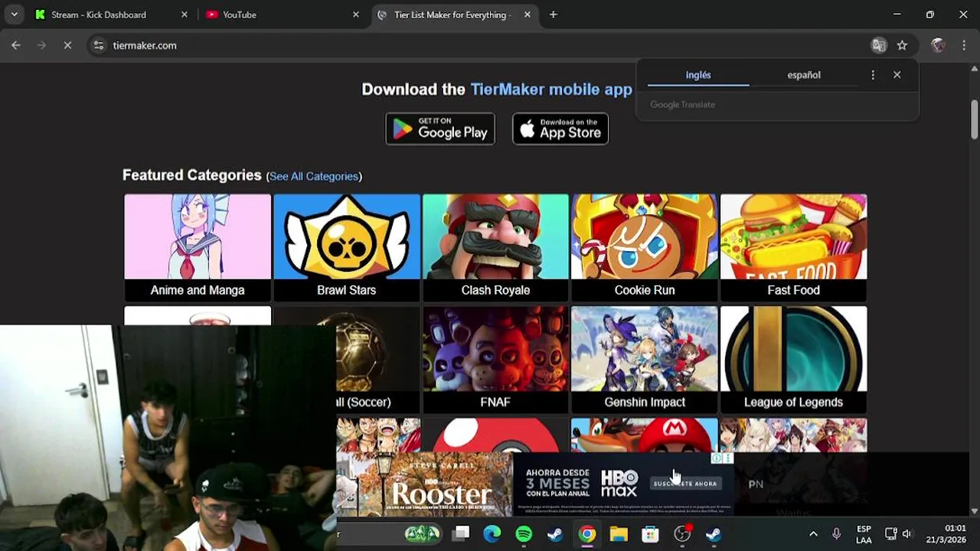This screenshot has width=980, height=551.
Task: Open the Fast Food category
Action: [x=793, y=247]
